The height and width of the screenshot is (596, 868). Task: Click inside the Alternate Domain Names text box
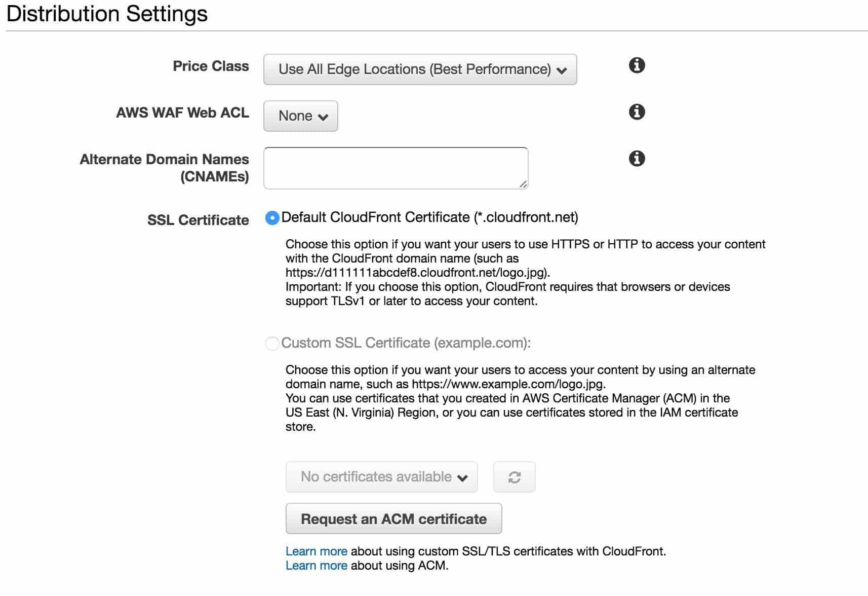click(394, 167)
